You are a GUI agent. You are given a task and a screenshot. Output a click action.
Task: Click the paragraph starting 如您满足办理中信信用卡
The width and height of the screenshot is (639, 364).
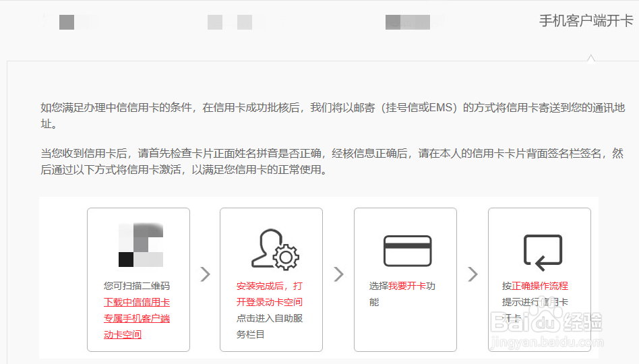(332, 116)
